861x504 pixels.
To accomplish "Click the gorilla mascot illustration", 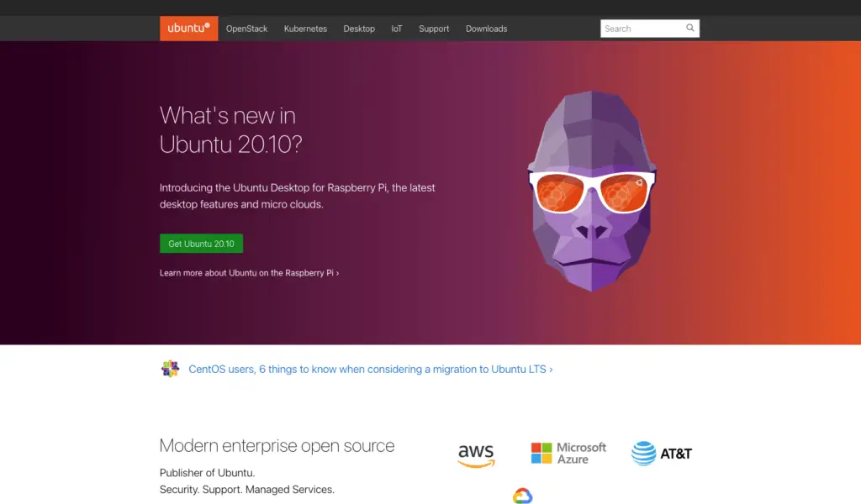I will (592, 191).
